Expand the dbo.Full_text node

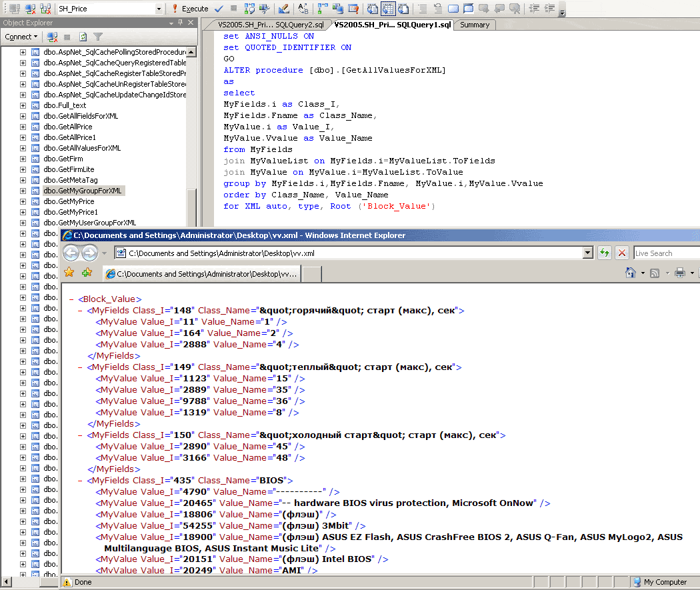click(23, 106)
